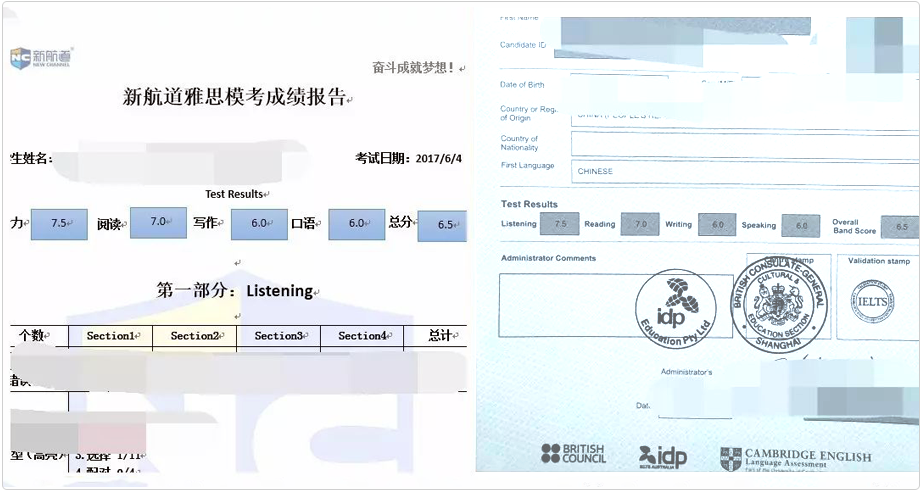Image resolution: width=921 pixels, height=491 pixels.
Task: Click the Validation stamp label
Action: (879, 261)
